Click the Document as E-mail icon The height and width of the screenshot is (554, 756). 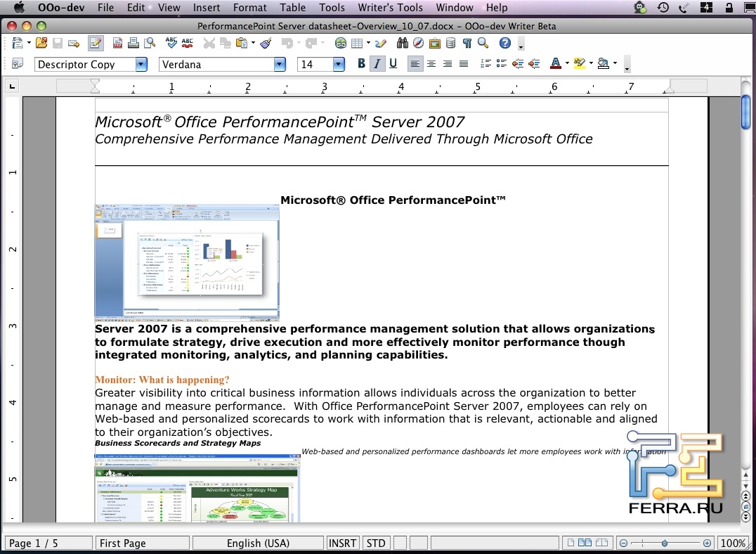[x=74, y=44]
